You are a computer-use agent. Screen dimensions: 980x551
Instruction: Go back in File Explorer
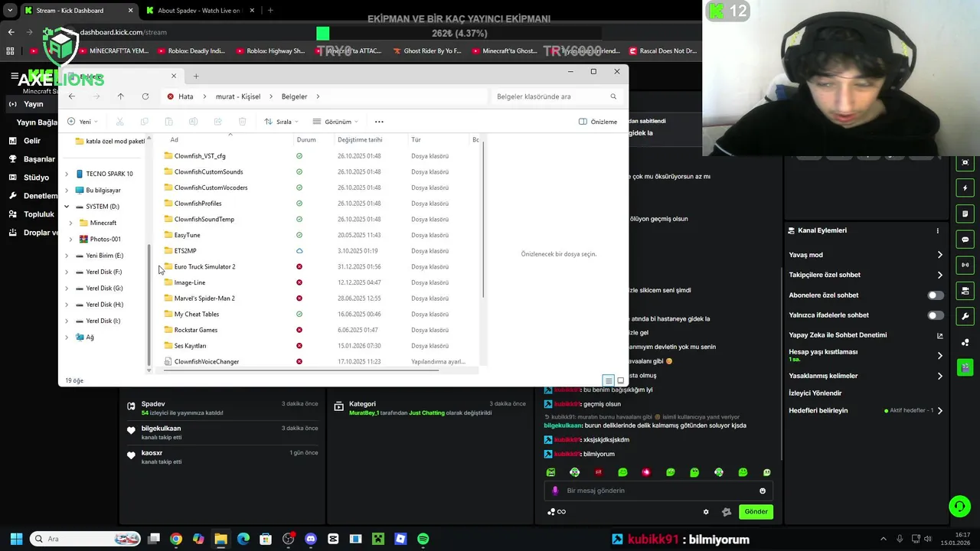[x=72, y=96]
